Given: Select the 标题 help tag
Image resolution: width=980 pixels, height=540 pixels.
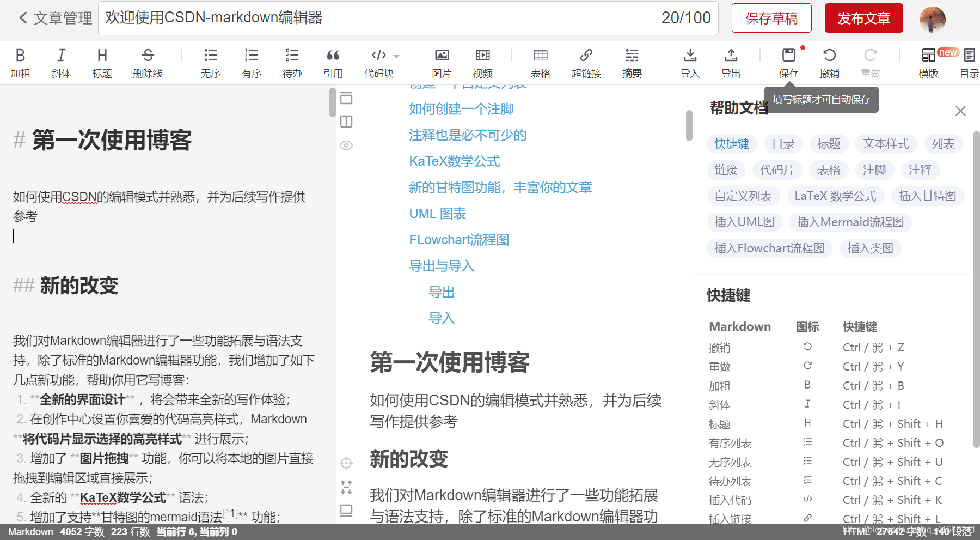Looking at the screenshot, I should click(829, 144).
